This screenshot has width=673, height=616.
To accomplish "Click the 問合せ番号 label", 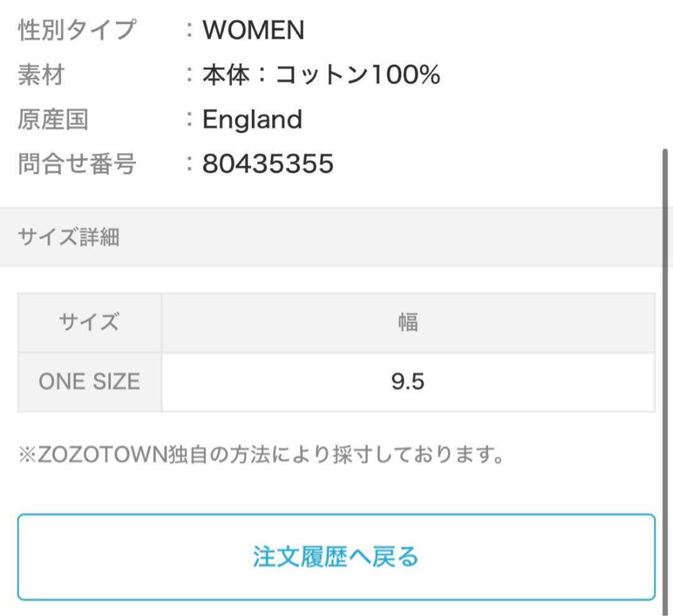I will pyautogui.click(x=76, y=164).
